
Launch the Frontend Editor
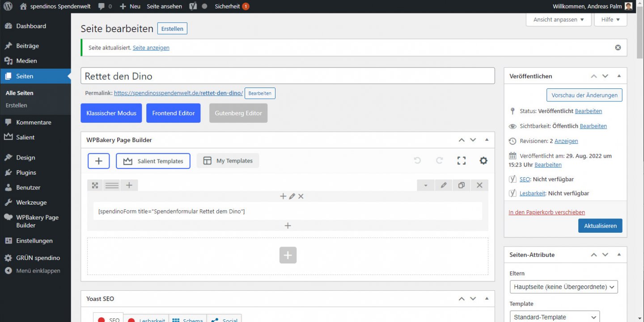click(174, 113)
